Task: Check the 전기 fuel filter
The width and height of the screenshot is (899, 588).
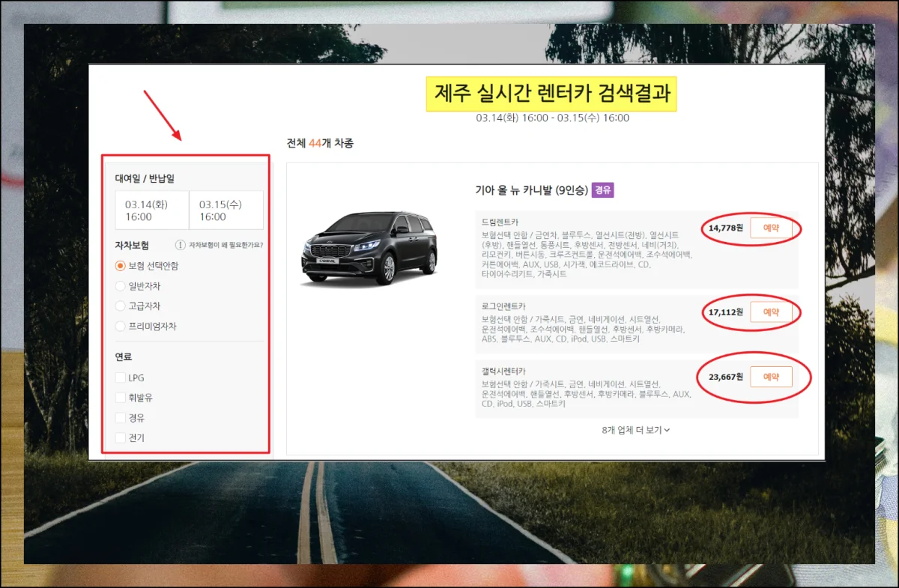Action: pos(120,437)
